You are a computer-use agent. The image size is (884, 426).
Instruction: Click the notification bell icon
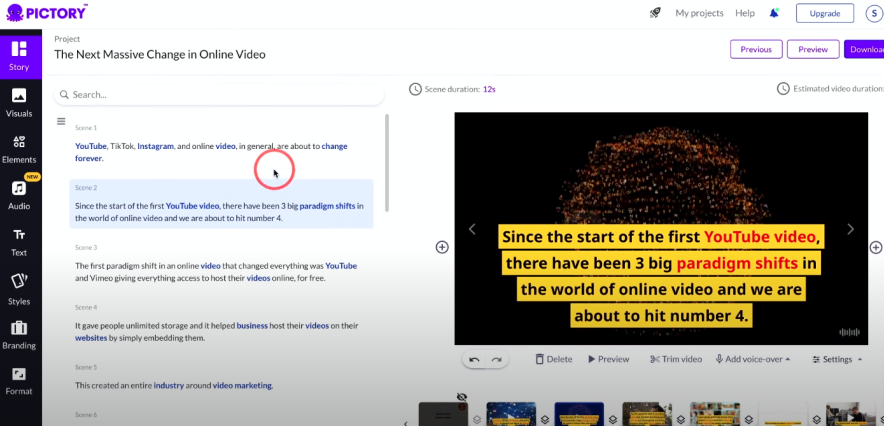click(774, 13)
